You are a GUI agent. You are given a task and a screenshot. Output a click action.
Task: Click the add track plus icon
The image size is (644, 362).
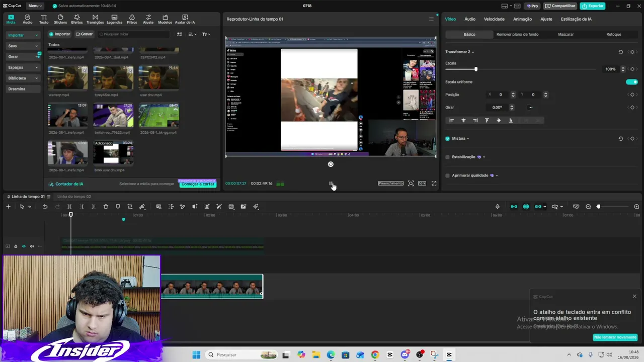8,207
